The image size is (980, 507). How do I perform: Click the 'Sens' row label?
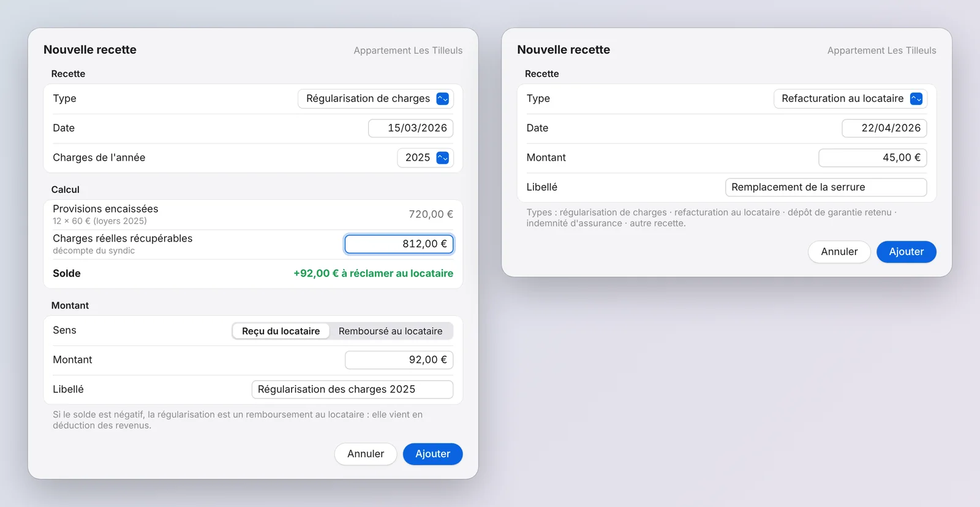(64, 330)
